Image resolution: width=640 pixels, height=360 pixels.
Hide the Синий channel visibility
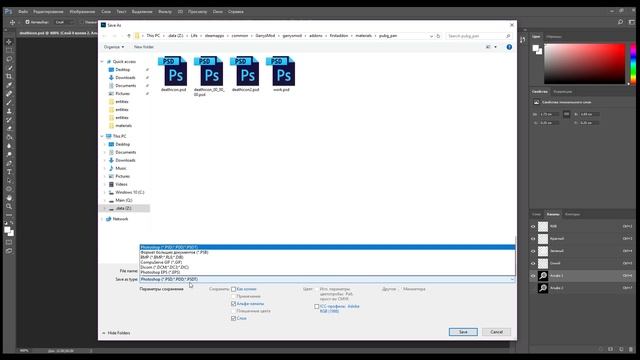[533, 263]
